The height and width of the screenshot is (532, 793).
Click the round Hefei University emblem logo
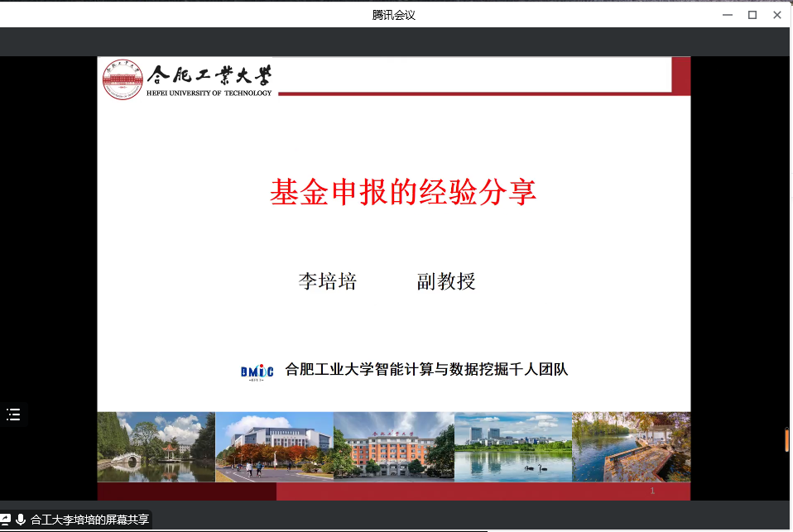(x=123, y=80)
